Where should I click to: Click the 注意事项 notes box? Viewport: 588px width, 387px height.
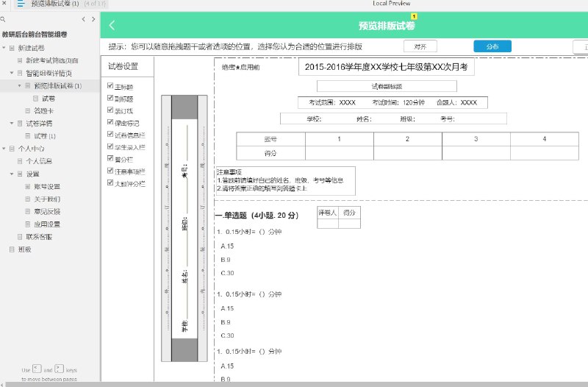[x=285, y=181]
